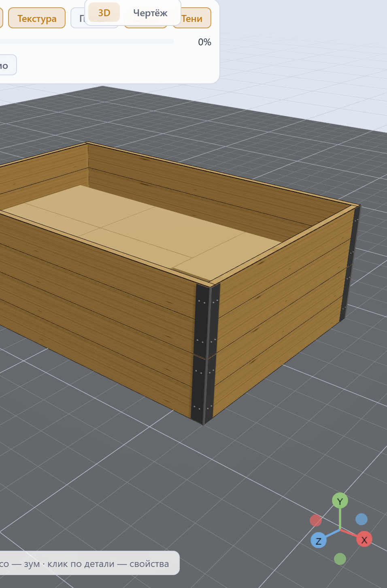Image resolution: width=387 pixels, height=588 pixels.
Task: Click the unlabeled green gizmo dot
Action: click(x=340, y=559)
